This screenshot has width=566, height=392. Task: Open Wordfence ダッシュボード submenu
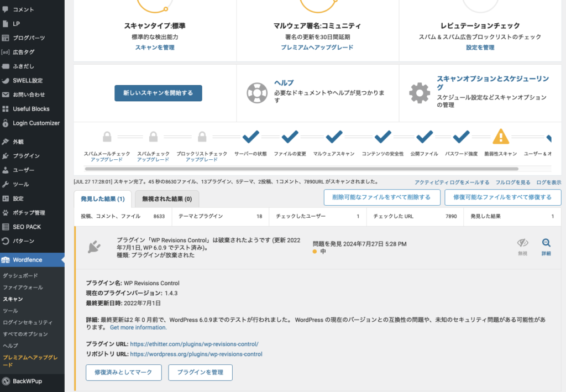pyautogui.click(x=20, y=276)
